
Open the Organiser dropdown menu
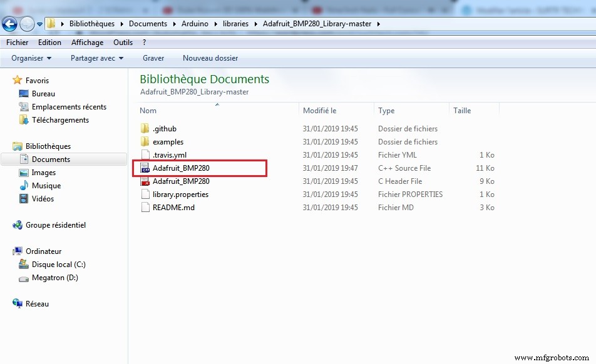(x=32, y=58)
